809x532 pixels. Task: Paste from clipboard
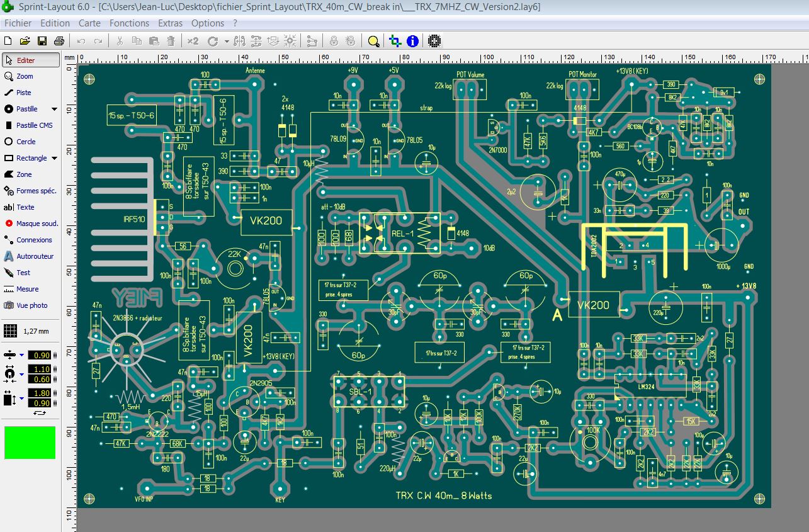point(154,41)
